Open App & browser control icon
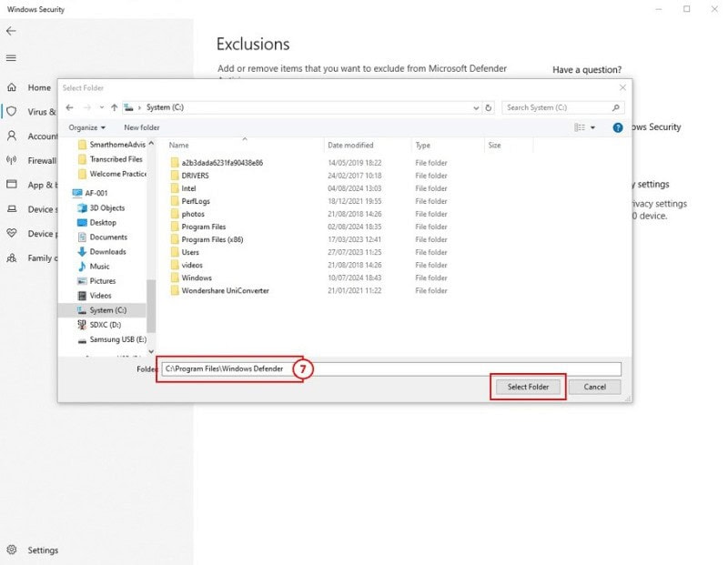 click(x=12, y=185)
